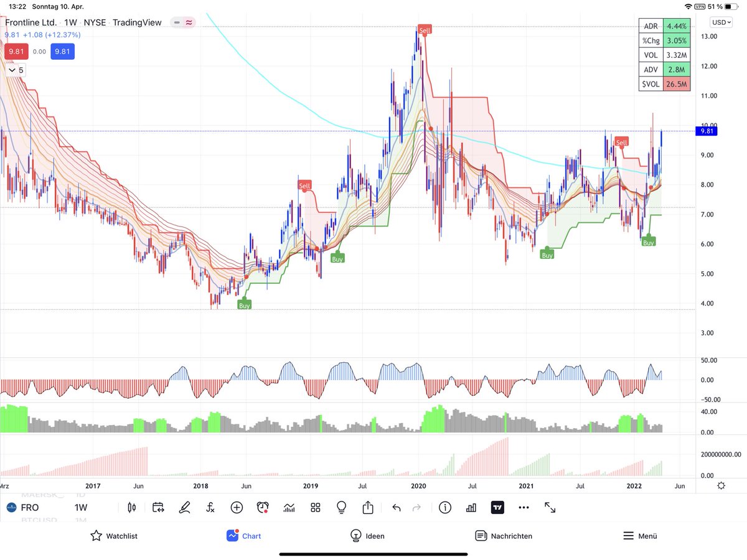The width and height of the screenshot is (747, 560).
Task: Switch to the Ideen tab
Action: 367,536
